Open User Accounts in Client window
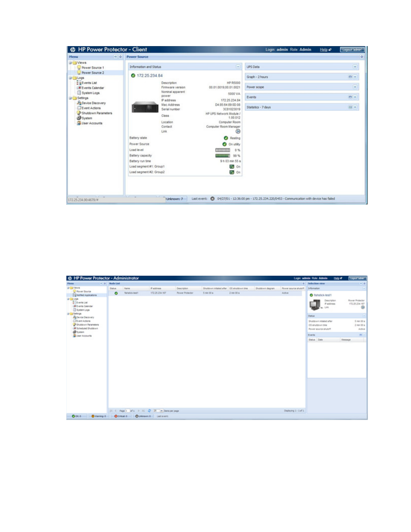The image size is (411, 532). coord(92,123)
